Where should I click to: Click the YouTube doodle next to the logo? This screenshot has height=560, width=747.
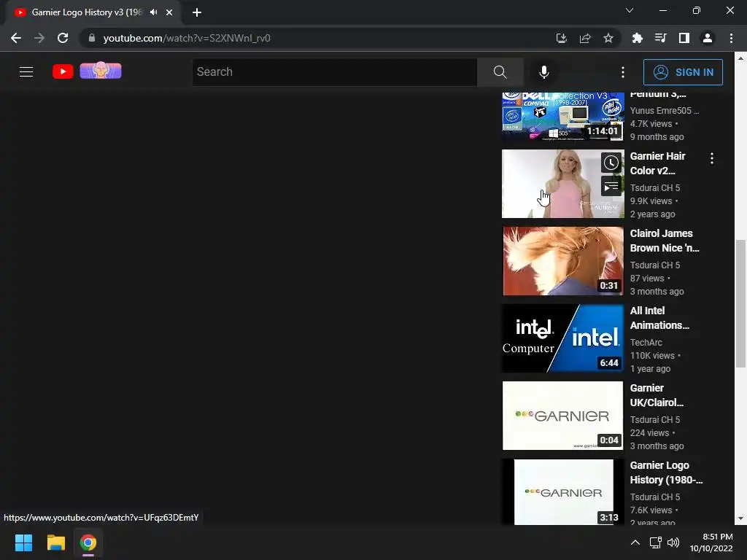(101, 71)
